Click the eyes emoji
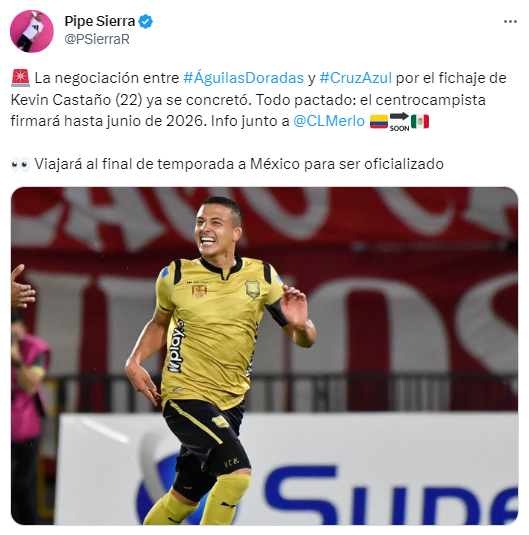Screen dimensions: 529x535 [20, 164]
